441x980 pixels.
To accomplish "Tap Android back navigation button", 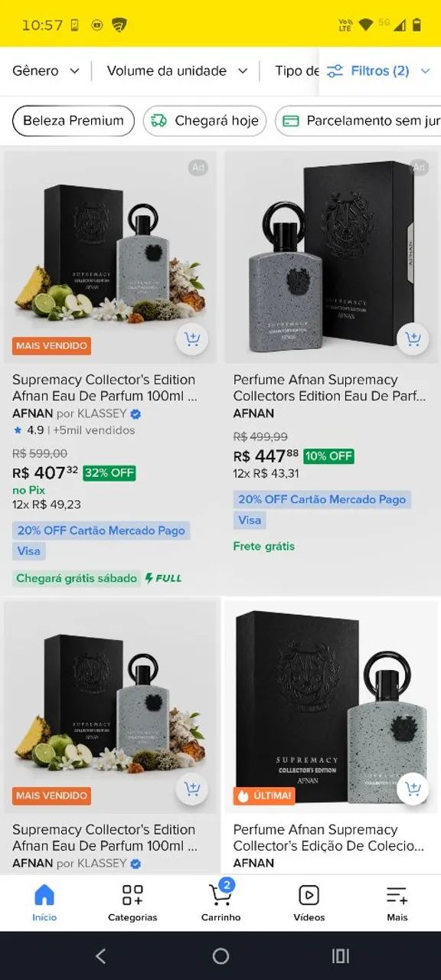I will 100,955.
